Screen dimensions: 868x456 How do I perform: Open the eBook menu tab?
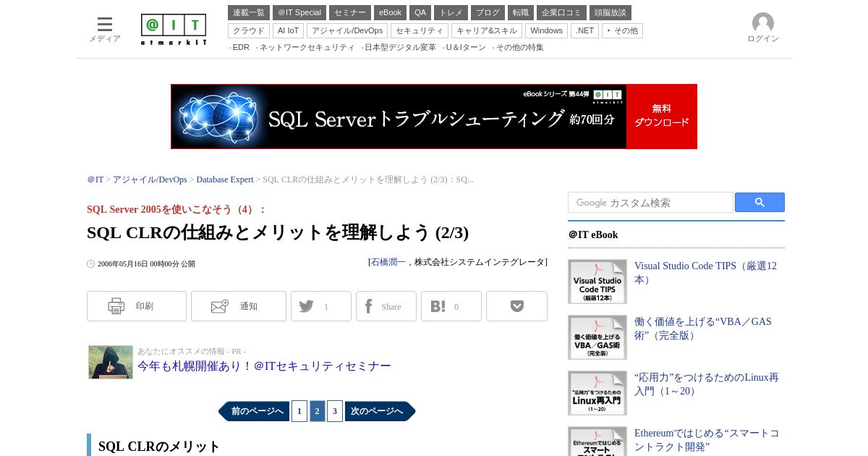pos(390,12)
